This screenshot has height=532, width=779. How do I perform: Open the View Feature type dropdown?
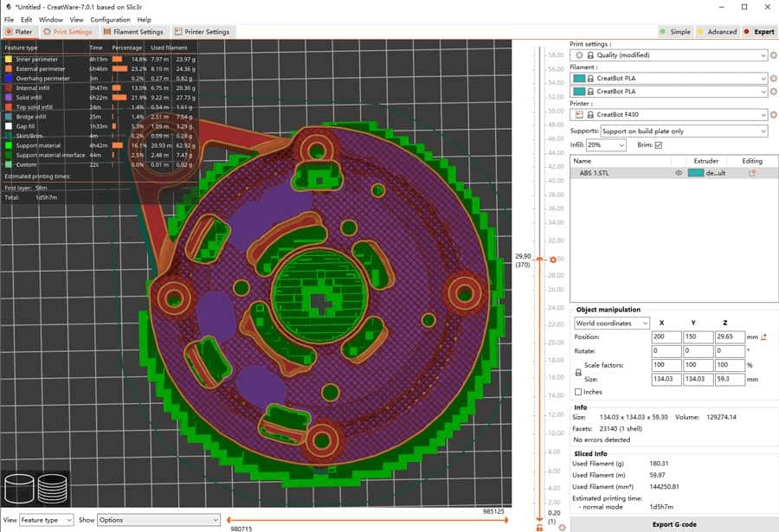coord(46,520)
